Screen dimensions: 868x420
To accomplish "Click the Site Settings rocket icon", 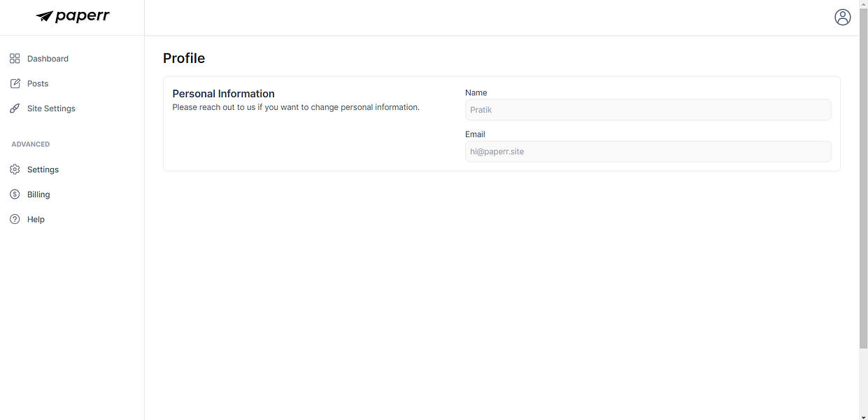I will click(x=15, y=108).
